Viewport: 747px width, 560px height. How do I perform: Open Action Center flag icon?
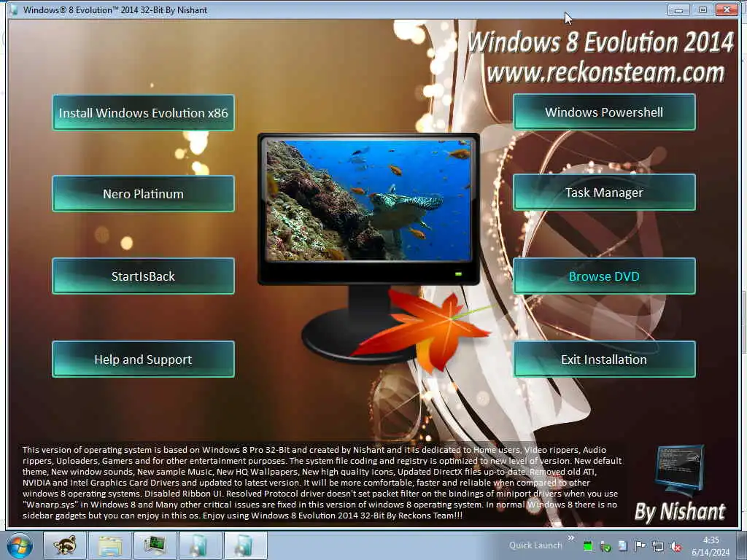click(x=640, y=545)
